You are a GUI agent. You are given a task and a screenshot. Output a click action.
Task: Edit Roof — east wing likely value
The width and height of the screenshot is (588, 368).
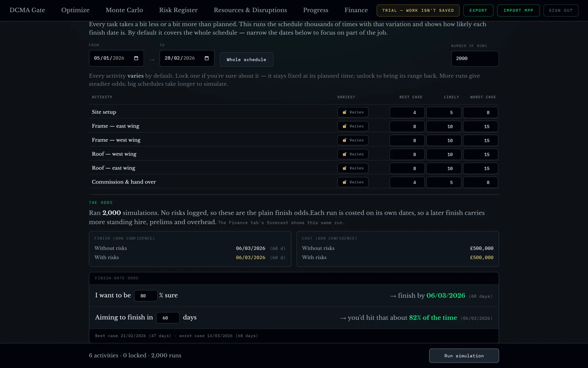coord(444,168)
